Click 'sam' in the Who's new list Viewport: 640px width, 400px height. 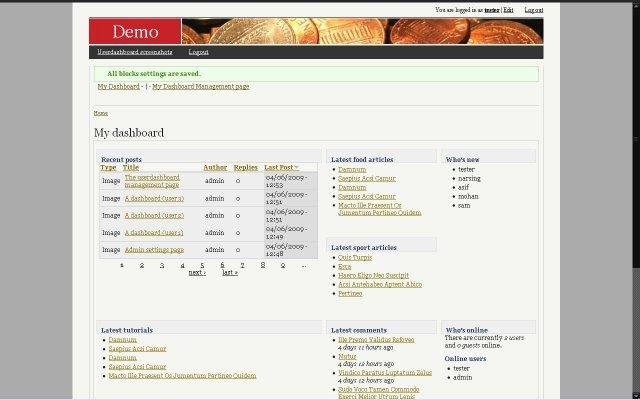464,205
